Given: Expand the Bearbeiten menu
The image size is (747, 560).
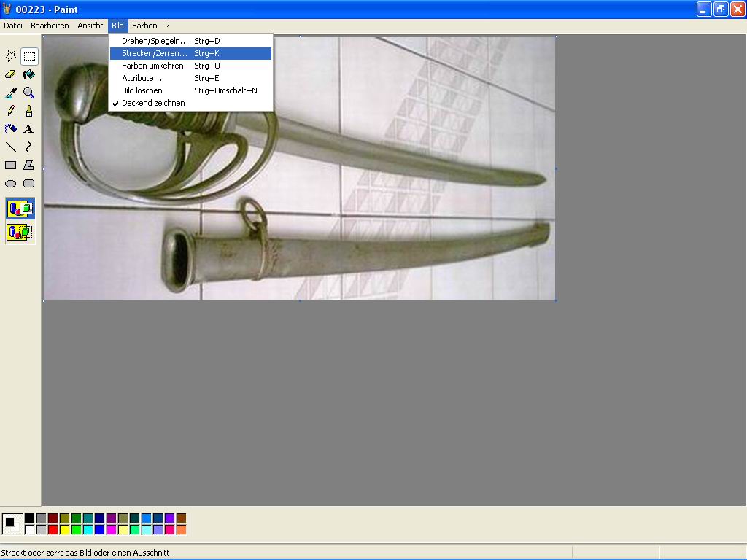Looking at the screenshot, I should [x=50, y=26].
